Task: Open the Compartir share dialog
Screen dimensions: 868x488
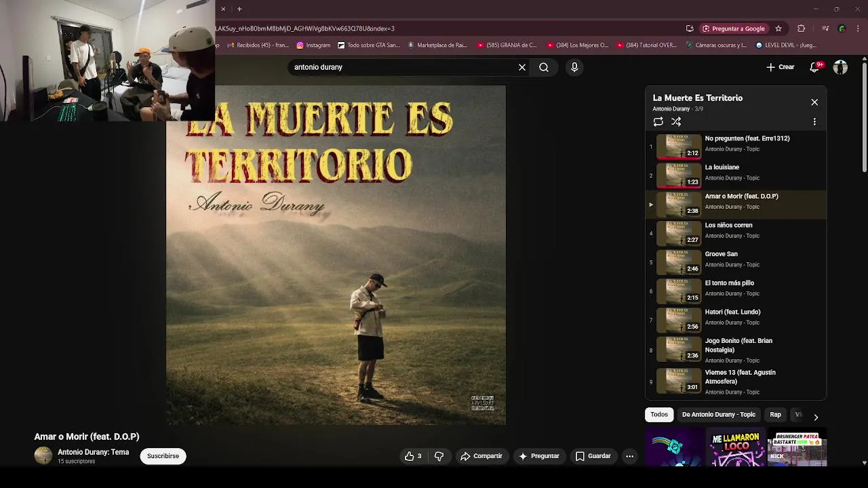Action: (x=481, y=456)
